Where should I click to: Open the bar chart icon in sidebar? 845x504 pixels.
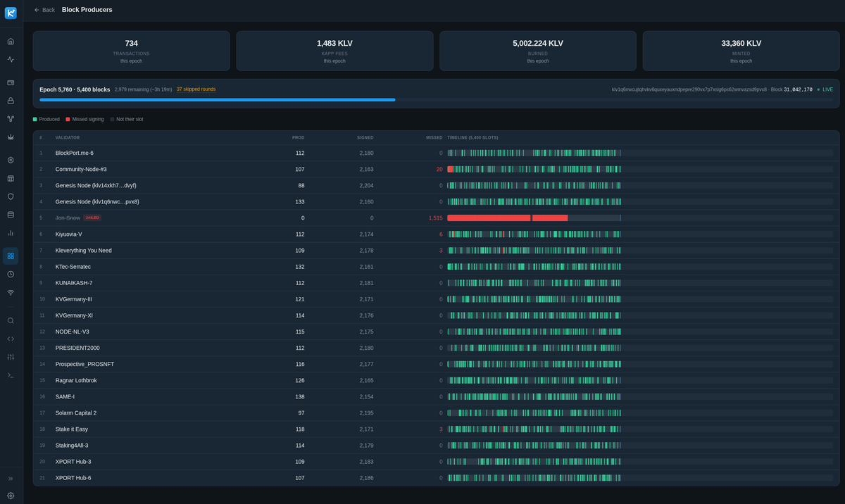point(11,233)
